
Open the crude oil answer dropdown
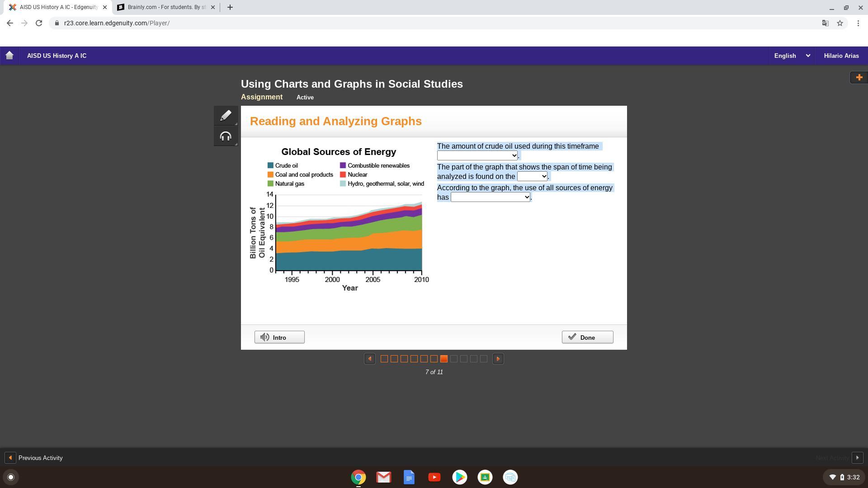(x=477, y=155)
